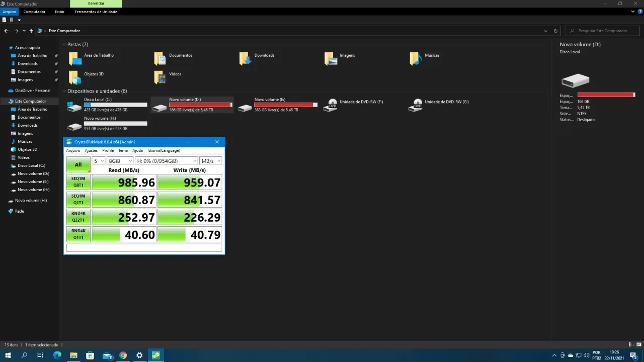Open Mail app from taskbar
The height and width of the screenshot is (362, 644).
pyautogui.click(x=107, y=355)
